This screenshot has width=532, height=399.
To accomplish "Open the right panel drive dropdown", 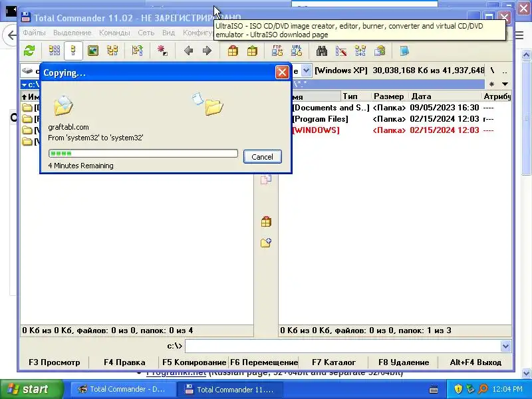I will point(306,70).
